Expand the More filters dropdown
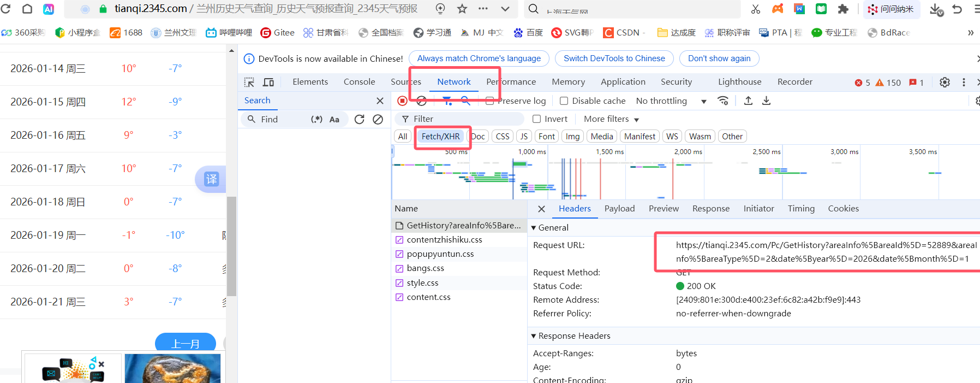 [611, 119]
